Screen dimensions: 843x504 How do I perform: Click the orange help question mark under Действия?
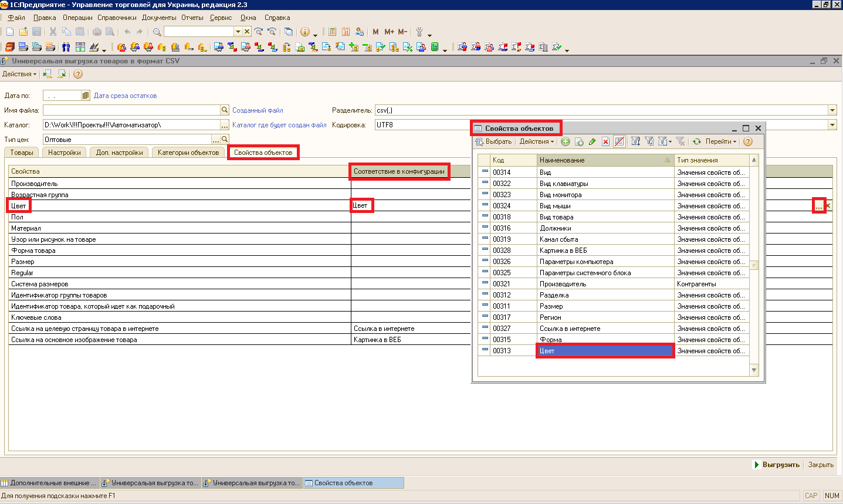tap(78, 74)
